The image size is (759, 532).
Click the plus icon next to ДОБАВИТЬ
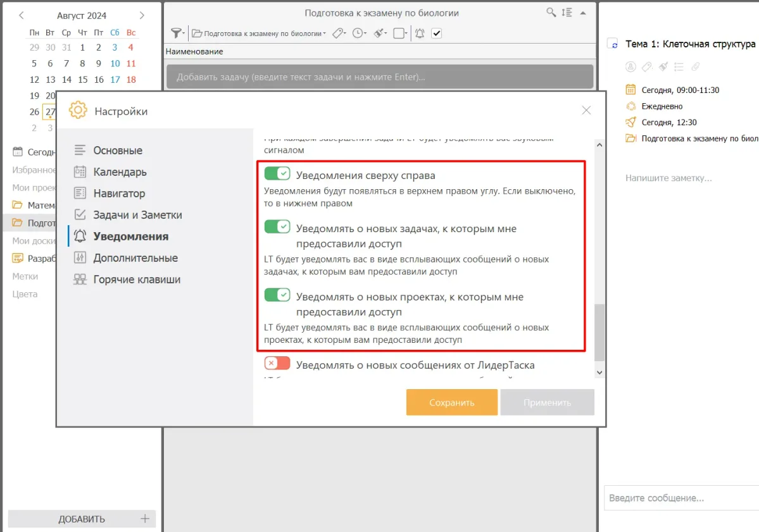(145, 519)
